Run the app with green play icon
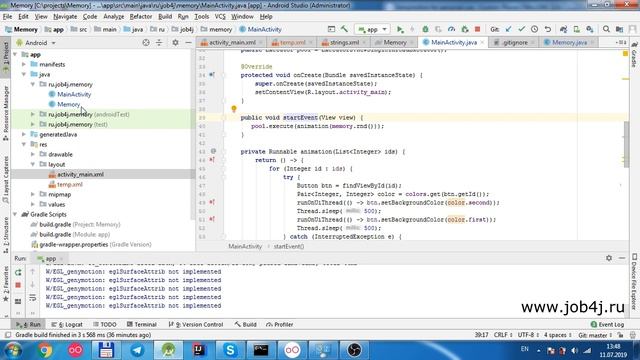Screen dimensions: 640x360 pos(400,29)
